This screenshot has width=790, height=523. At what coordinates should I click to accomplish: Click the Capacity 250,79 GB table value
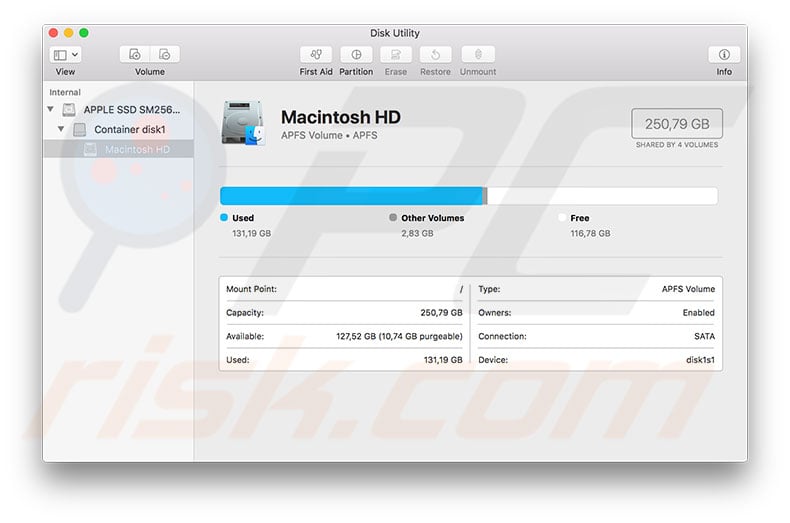coord(441,312)
